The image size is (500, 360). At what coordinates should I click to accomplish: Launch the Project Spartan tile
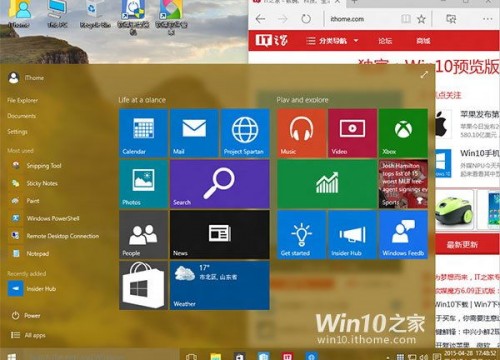click(245, 133)
